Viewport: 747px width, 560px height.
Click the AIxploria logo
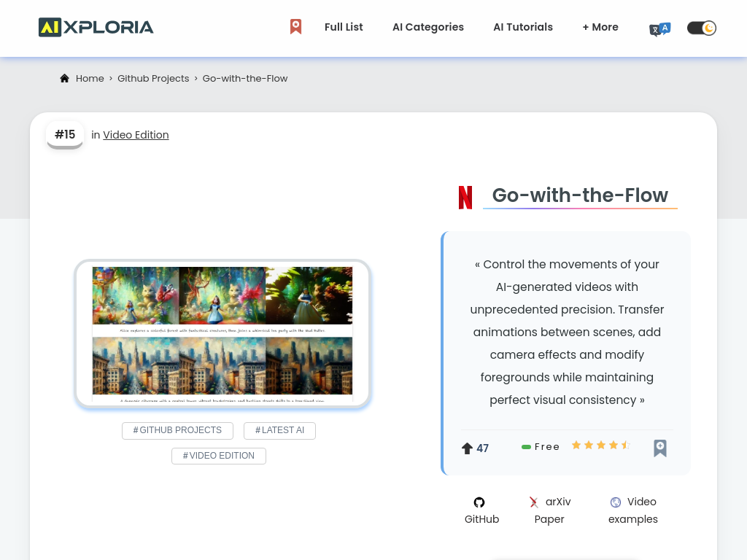pos(96,28)
